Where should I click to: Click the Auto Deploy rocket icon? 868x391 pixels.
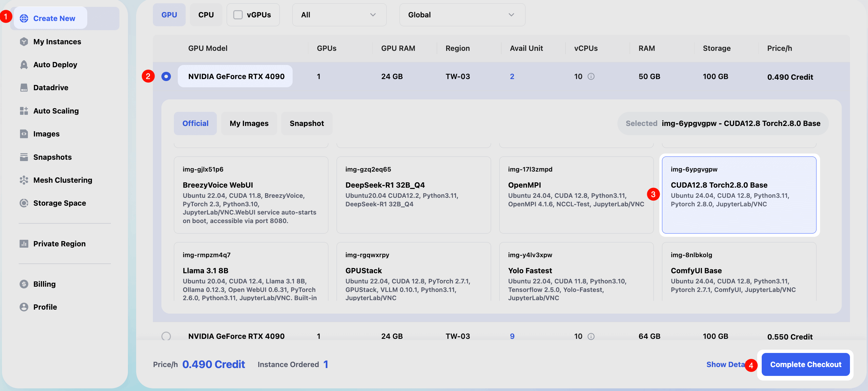click(x=24, y=65)
